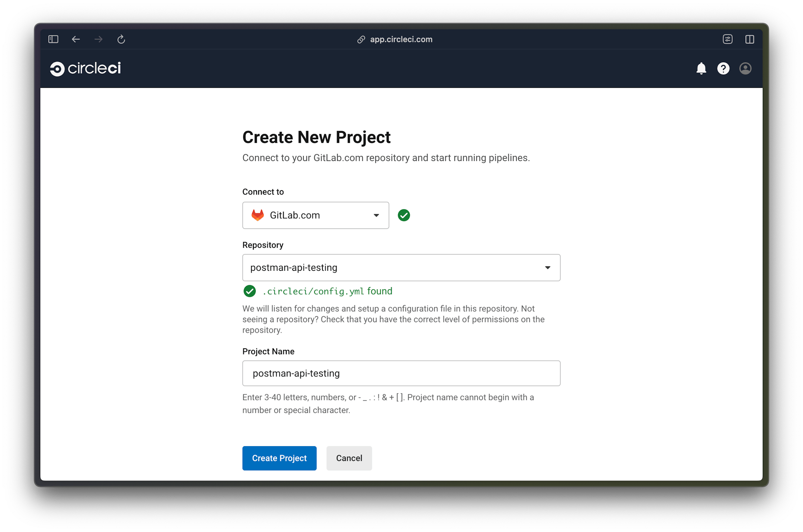Click the GitLab fox logo in the connect field

pos(258,215)
